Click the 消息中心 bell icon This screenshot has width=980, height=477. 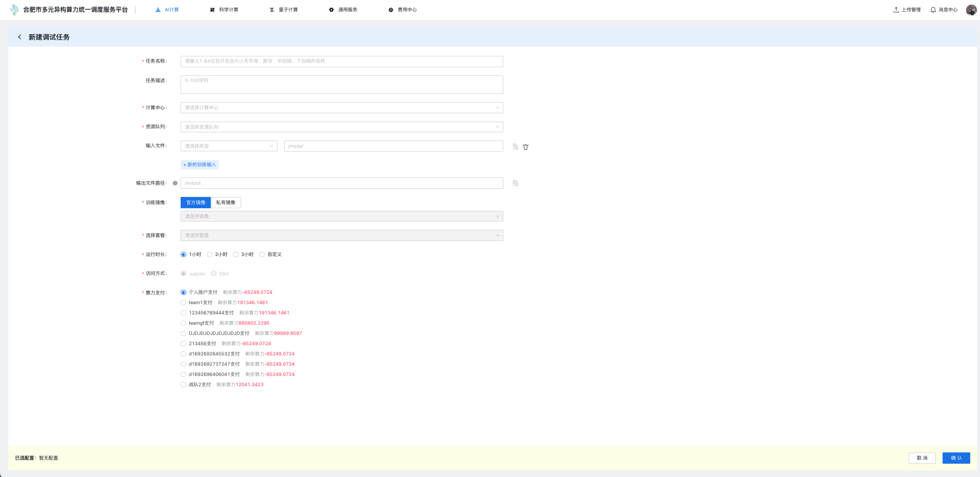click(x=933, y=10)
